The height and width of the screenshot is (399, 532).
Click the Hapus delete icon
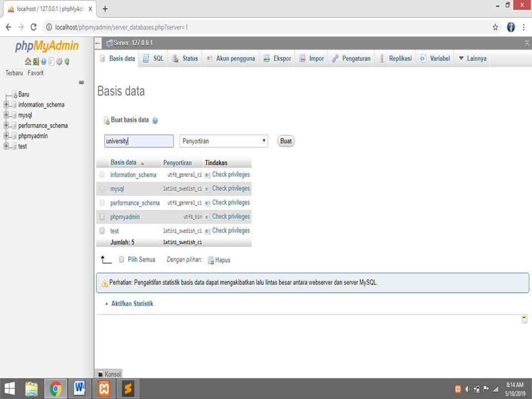pos(211,260)
